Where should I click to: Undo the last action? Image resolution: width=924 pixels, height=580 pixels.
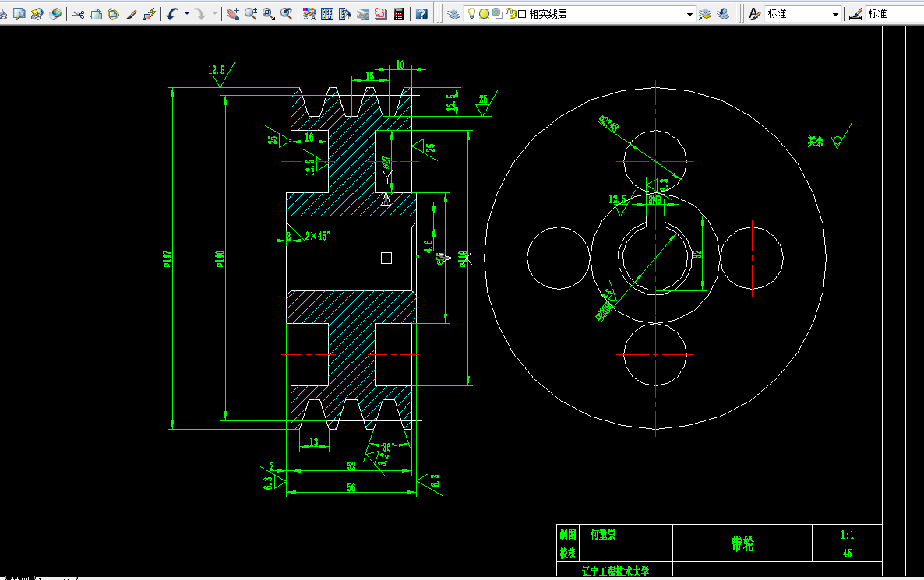tap(172, 13)
